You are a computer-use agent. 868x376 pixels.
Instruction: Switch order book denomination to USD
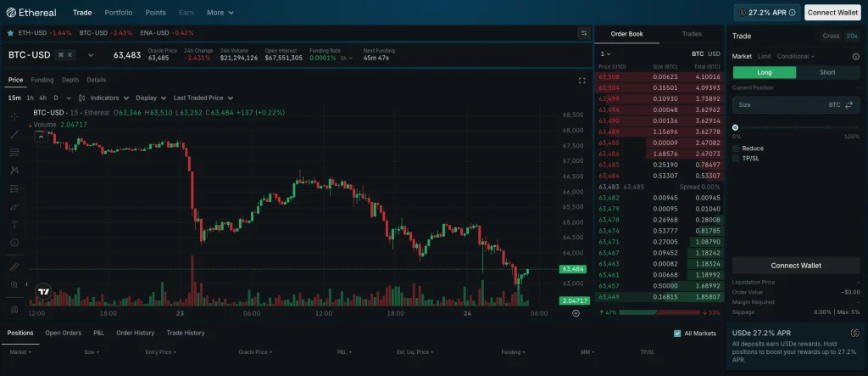click(714, 53)
